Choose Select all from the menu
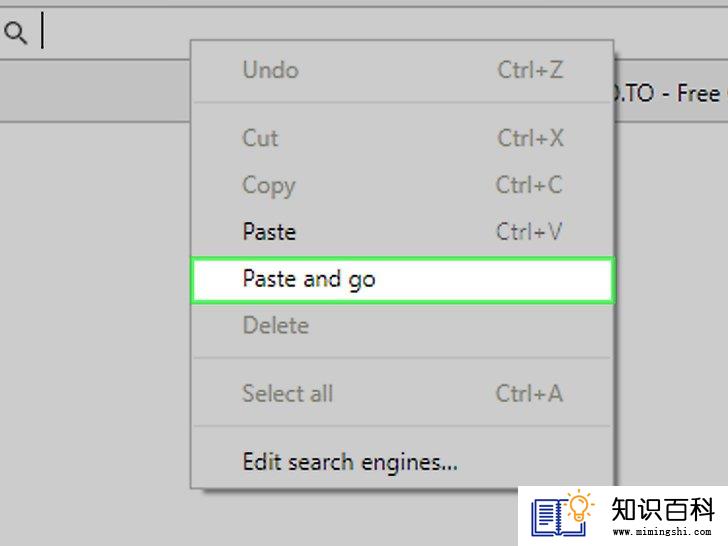728x546 pixels. point(403,393)
